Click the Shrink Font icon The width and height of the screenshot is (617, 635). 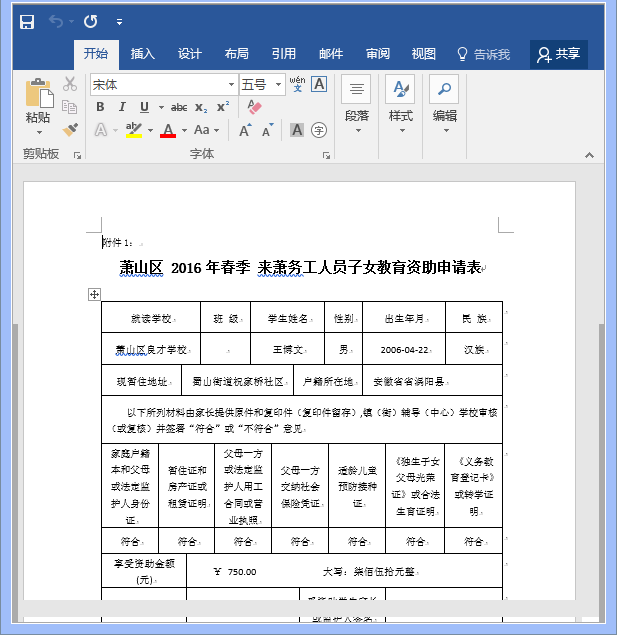268,130
